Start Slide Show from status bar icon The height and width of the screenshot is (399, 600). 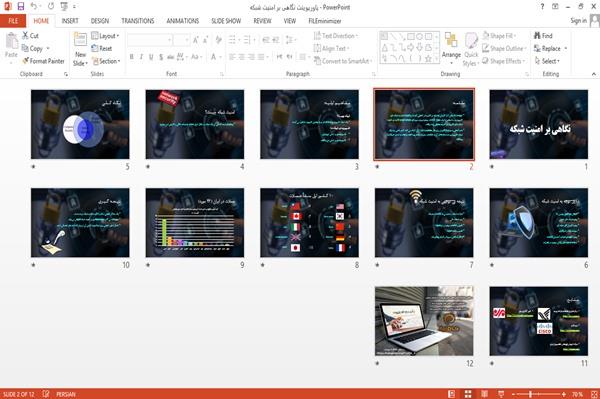[501, 394]
